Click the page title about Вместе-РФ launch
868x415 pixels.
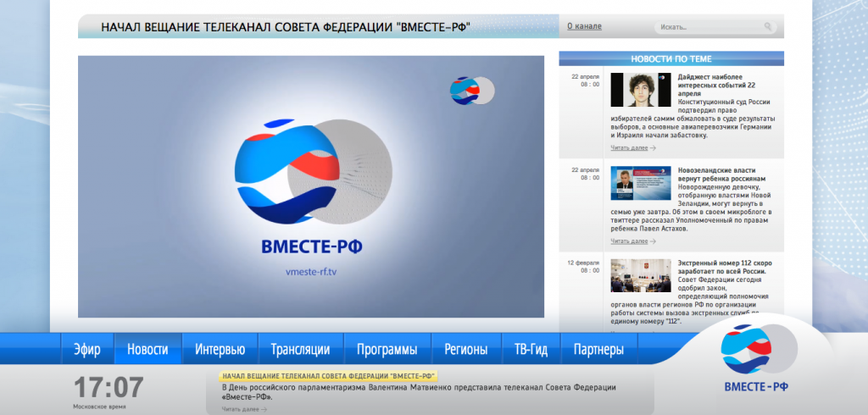click(x=286, y=27)
